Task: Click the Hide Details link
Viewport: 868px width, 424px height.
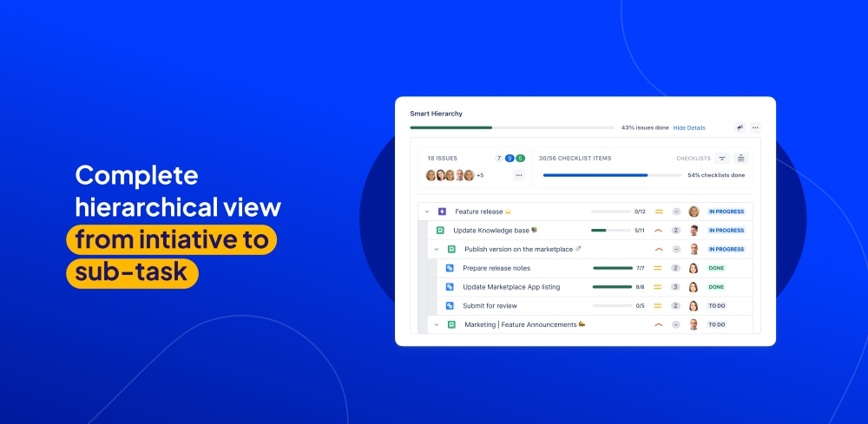Action: [x=689, y=127]
